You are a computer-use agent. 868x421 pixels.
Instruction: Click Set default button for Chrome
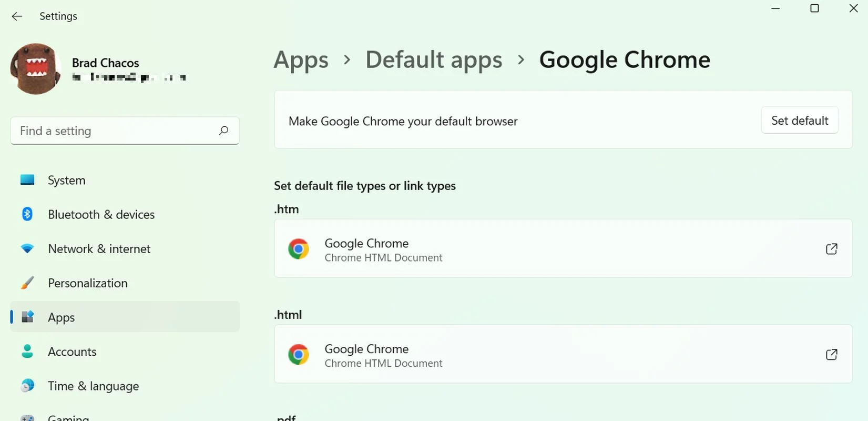(800, 121)
